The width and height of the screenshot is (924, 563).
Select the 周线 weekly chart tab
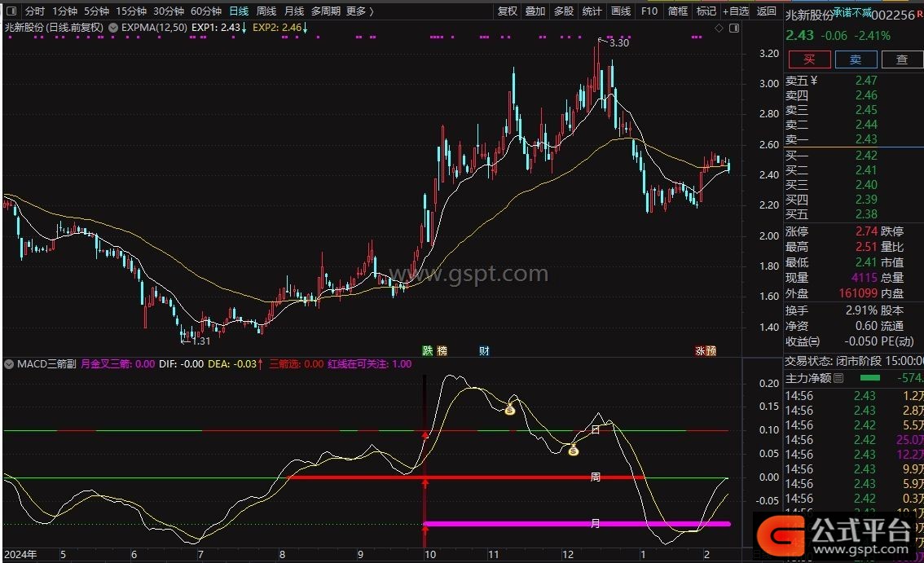click(x=266, y=11)
